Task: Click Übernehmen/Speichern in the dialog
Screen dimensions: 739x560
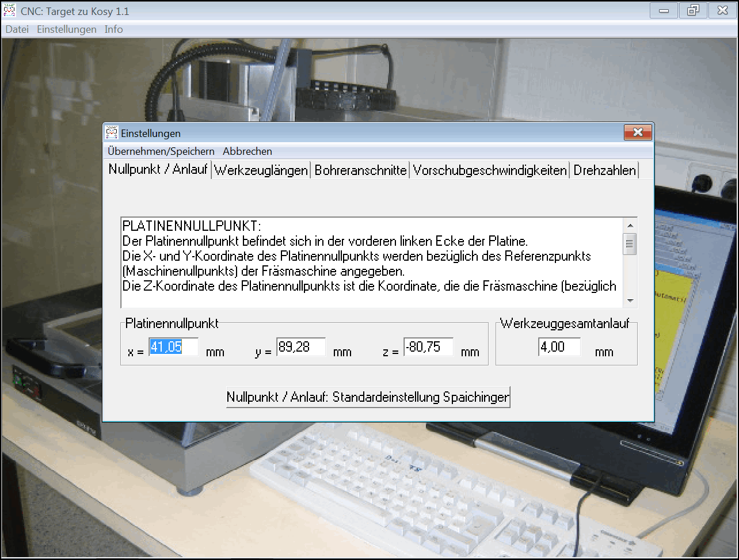Action: [161, 151]
